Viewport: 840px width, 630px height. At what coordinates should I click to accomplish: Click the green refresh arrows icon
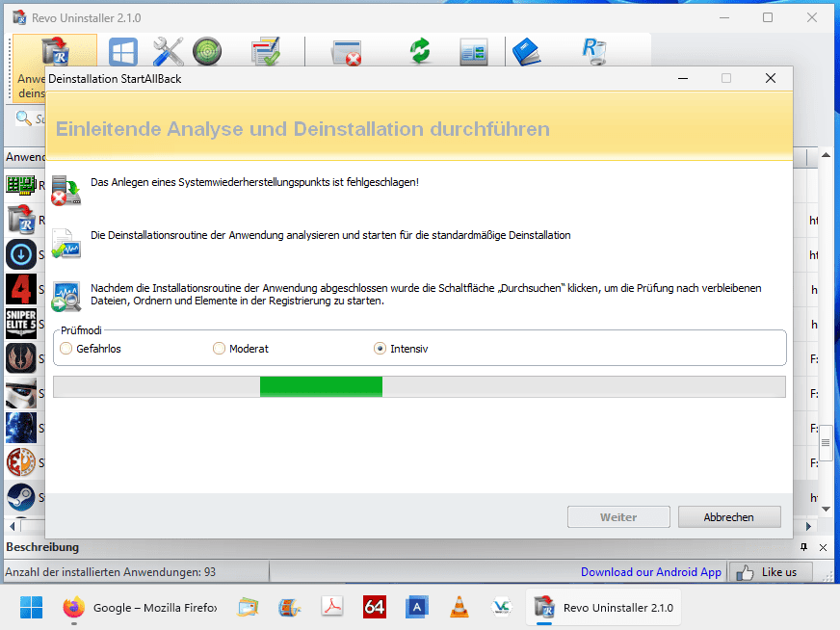click(421, 51)
